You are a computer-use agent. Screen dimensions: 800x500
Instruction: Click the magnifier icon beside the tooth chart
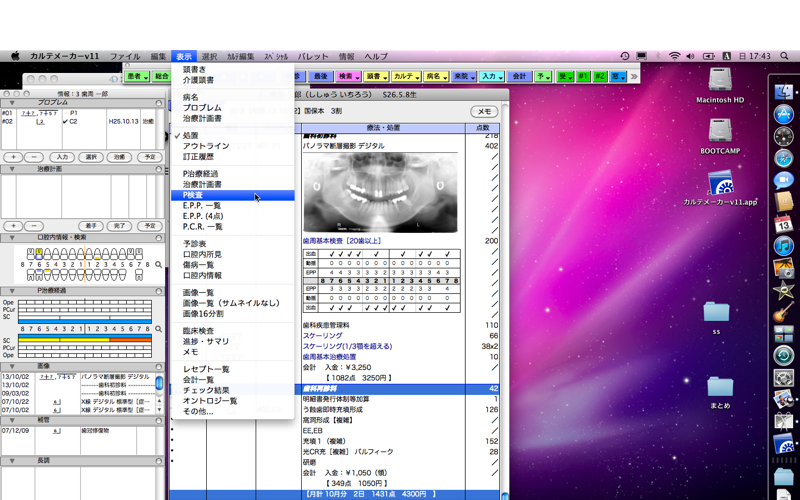point(158,265)
